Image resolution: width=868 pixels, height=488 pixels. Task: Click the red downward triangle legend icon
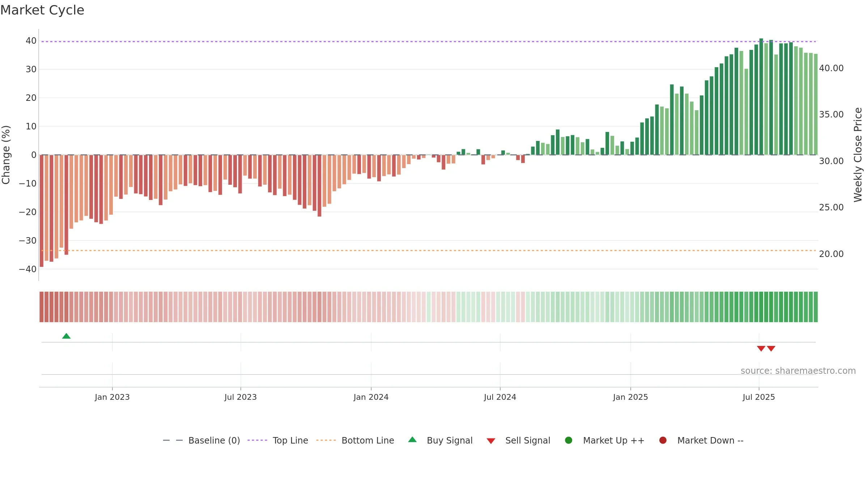click(x=491, y=441)
